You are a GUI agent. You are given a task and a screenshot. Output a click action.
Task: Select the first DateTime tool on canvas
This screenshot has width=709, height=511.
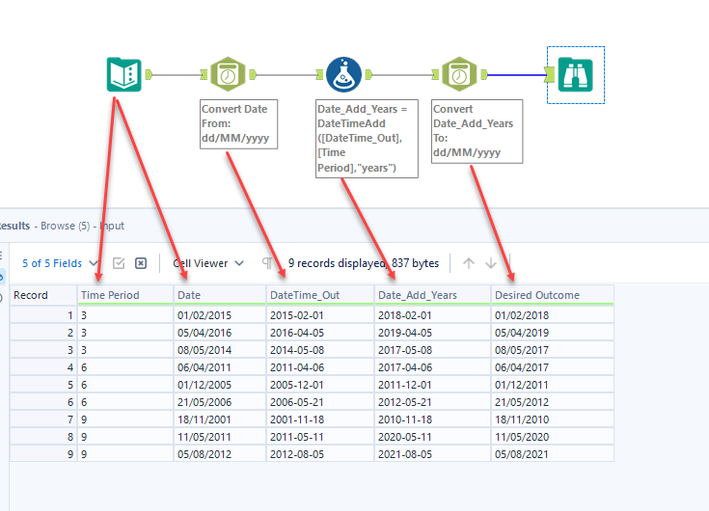click(228, 74)
